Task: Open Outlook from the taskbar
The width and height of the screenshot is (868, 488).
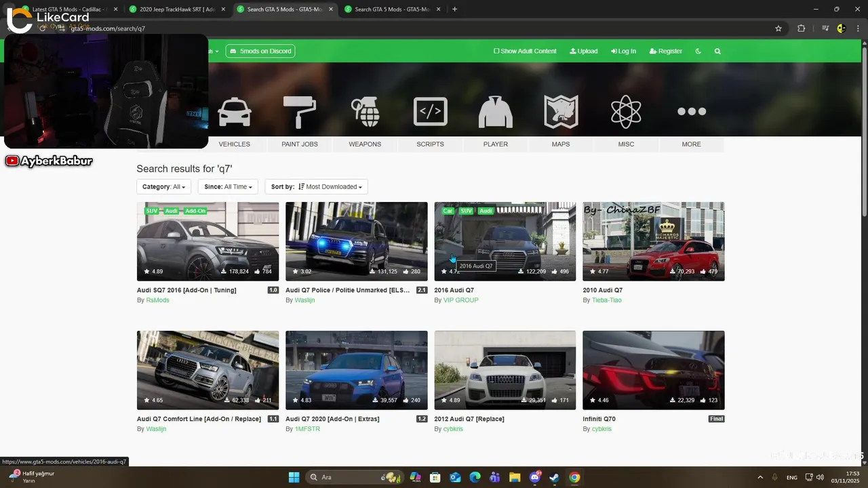Action: pyautogui.click(x=455, y=477)
